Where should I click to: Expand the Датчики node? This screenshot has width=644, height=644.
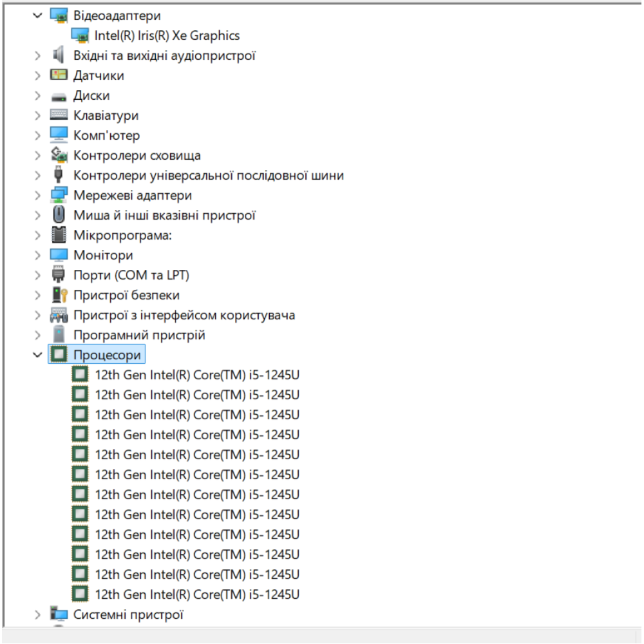pyautogui.click(x=37, y=75)
